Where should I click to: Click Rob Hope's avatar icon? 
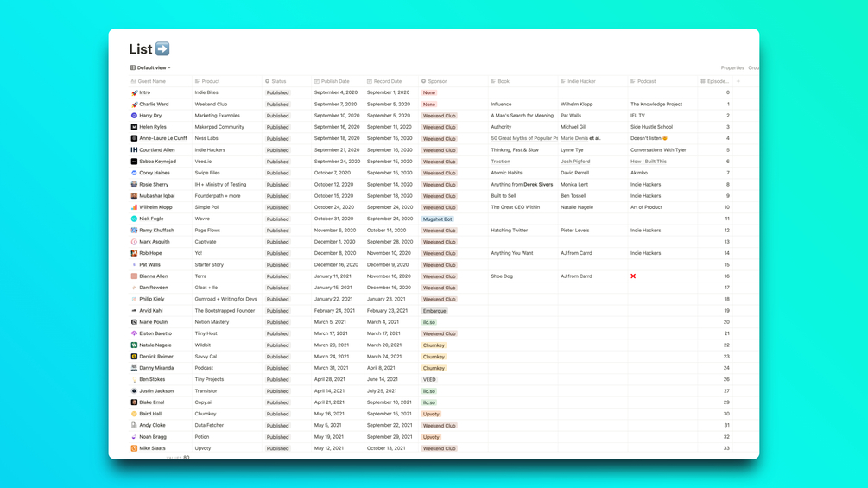tap(134, 253)
